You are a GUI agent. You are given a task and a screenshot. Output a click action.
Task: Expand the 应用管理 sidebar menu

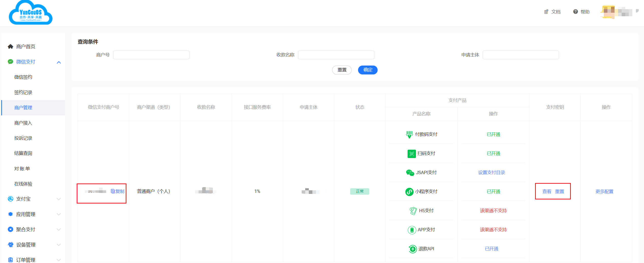(59, 214)
